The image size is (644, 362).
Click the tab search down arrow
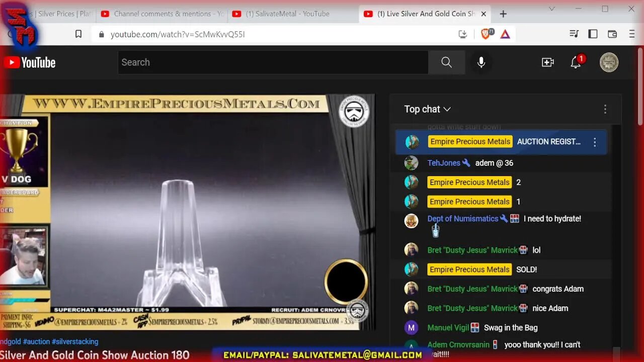click(x=552, y=9)
